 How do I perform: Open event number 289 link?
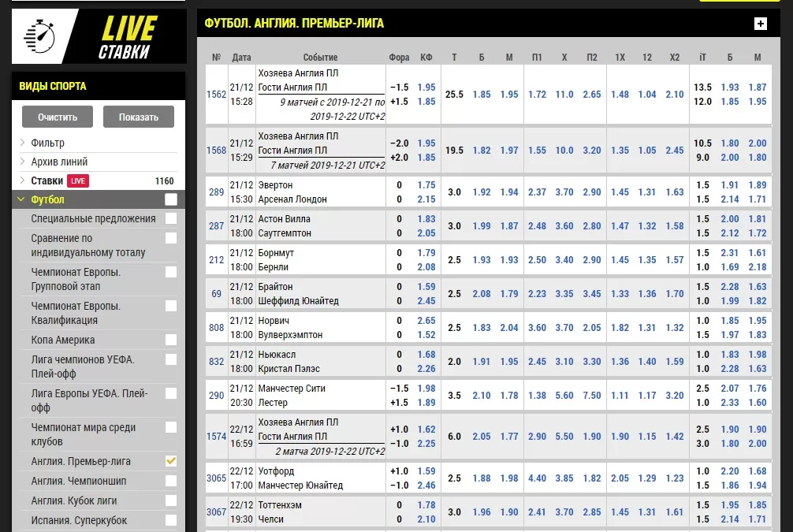[216, 192]
